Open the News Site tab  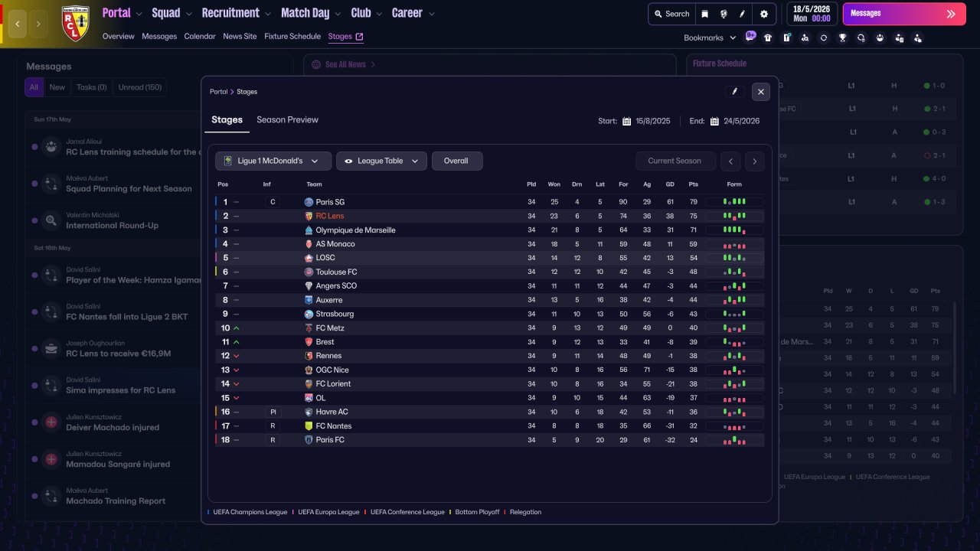pos(240,36)
